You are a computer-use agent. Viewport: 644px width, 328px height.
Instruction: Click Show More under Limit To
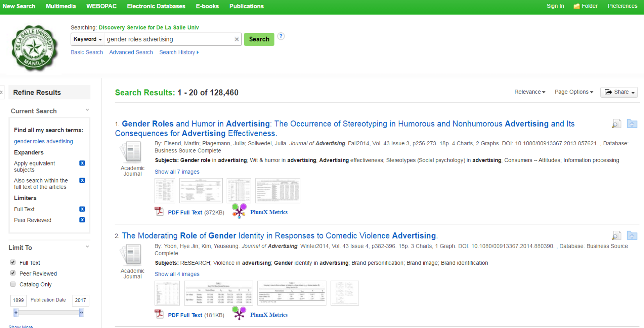pyautogui.click(x=20, y=326)
